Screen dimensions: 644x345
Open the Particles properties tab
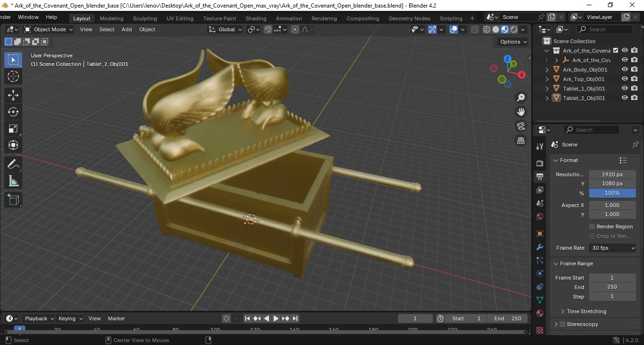(x=539, y=260)
